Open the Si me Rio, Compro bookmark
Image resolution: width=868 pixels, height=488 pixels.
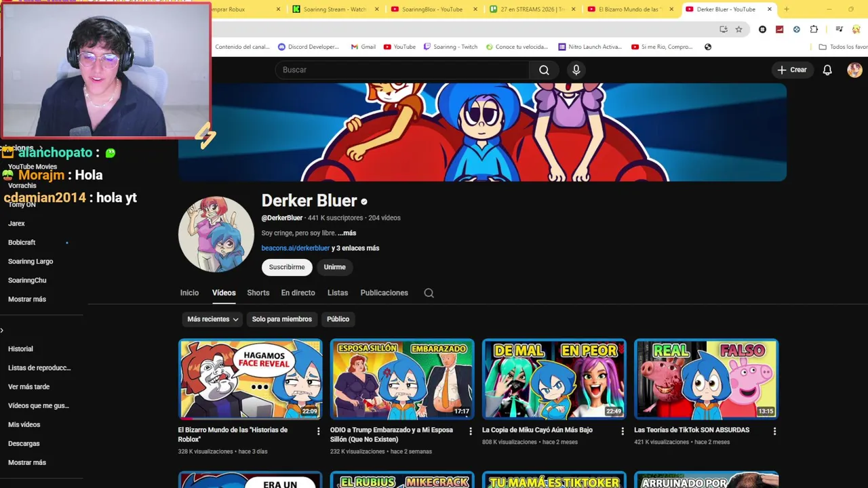pos(662,47)
